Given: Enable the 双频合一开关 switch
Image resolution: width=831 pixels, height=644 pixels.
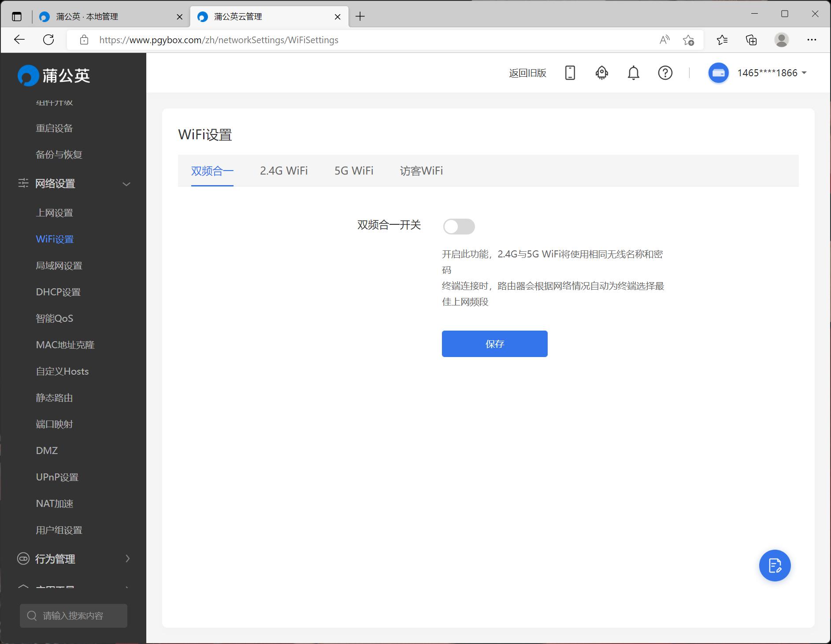Looking at the screenshot, I should point(459,227).
